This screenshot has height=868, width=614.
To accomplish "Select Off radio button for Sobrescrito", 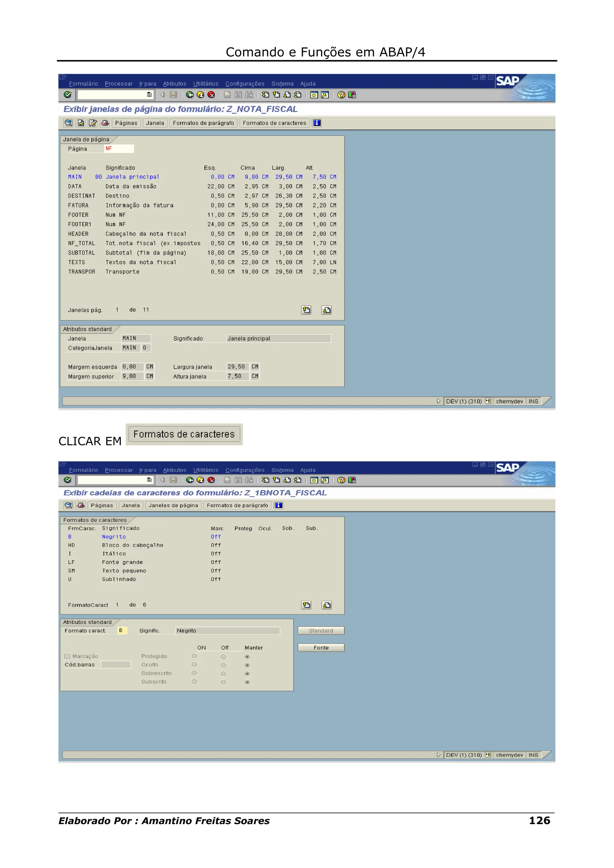I will 224,674.
